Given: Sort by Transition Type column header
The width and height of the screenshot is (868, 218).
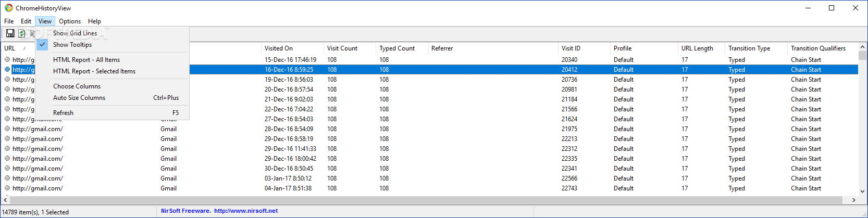Looking at the screenshot, I should [756, 48].
